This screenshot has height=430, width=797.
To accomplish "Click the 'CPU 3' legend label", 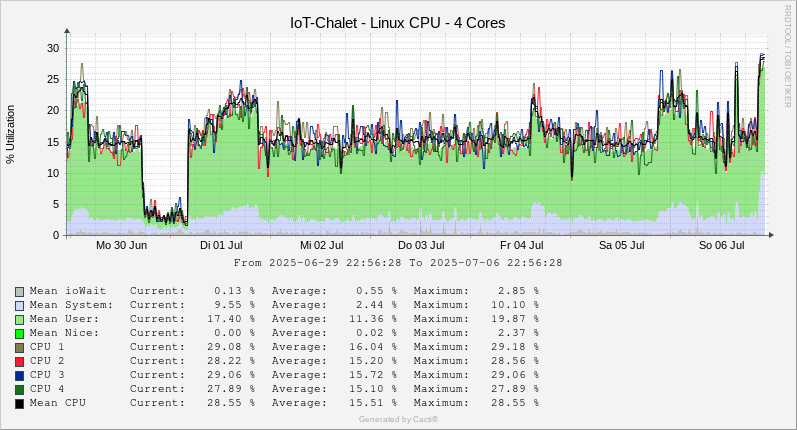I will coord(47,375).
